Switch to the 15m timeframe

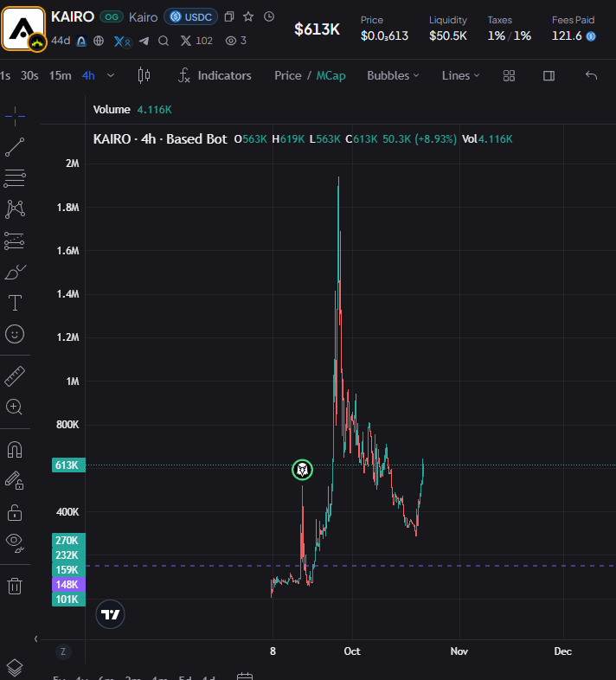(60, 75)
